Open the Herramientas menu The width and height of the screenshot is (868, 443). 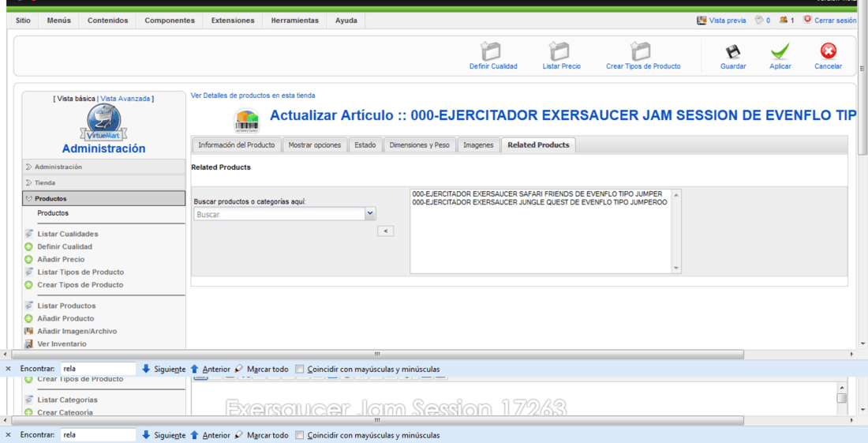pos(294,21)
